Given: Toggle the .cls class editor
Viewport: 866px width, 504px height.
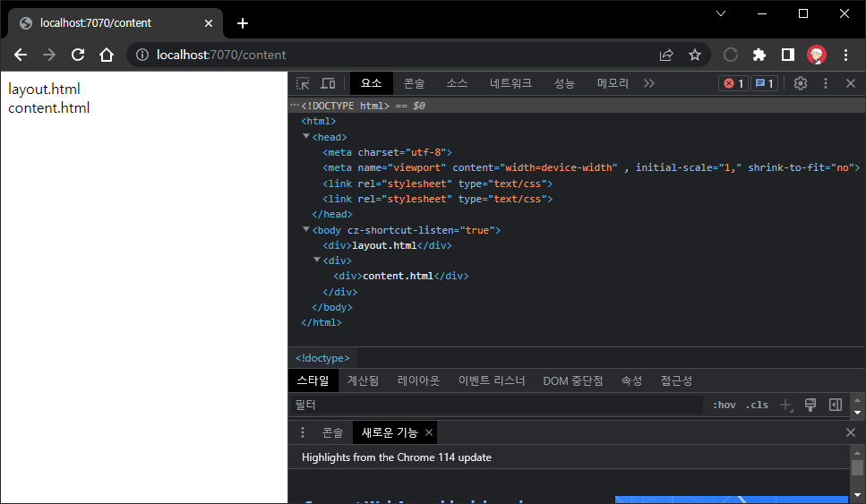Looking at the screenshot, I should (x=758, y=405).
